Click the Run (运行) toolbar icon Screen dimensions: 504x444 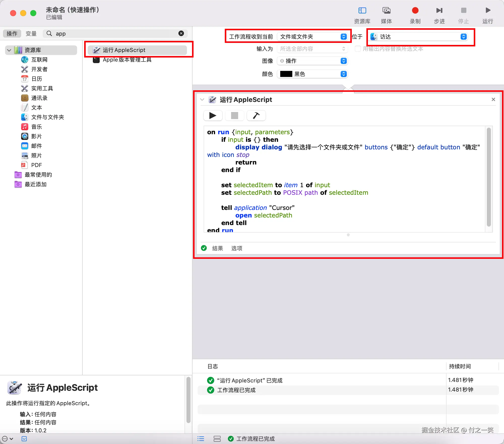488,11
